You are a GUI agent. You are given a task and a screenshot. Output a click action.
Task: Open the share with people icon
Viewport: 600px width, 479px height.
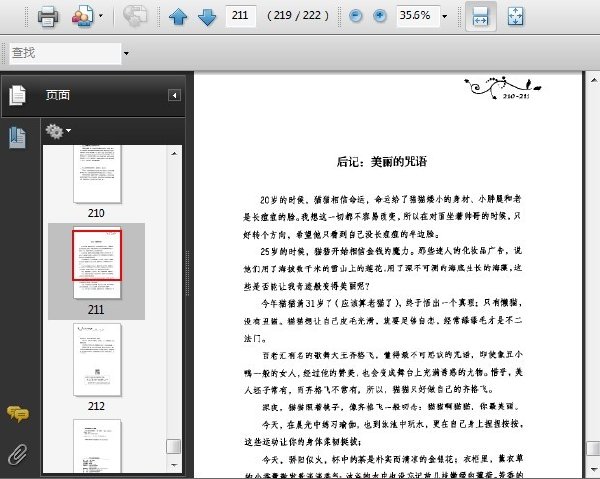[83, 16]
